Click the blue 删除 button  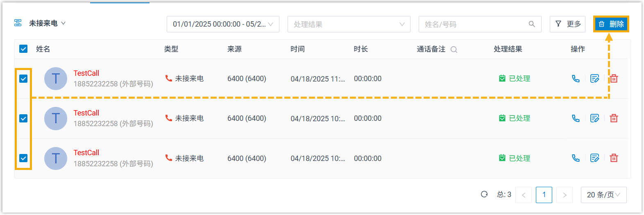pos(611,24)
